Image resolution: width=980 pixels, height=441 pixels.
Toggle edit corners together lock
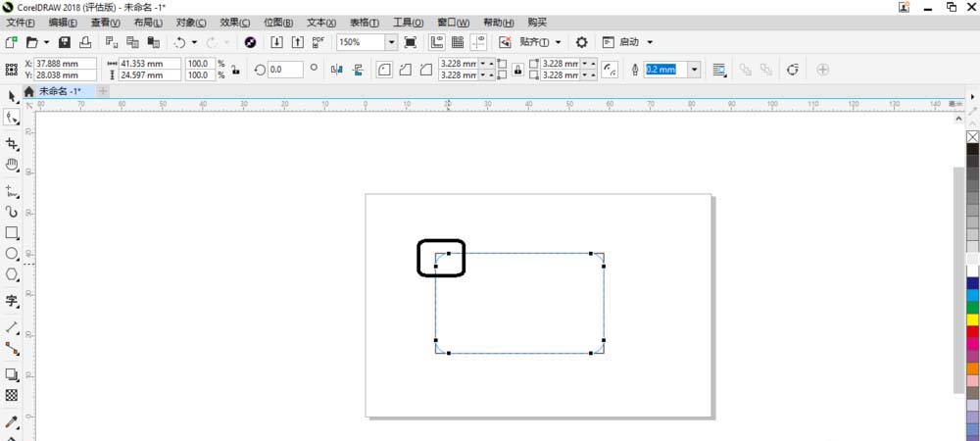pyautogui.click(x=517, y=70)
